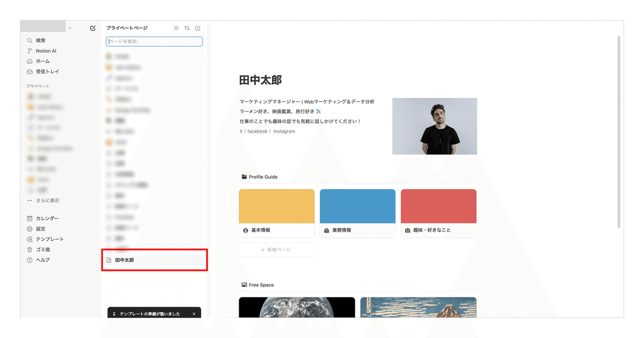Click the 仕事のことでも趣味の話でも line
The width and height of the screenshot is (644, 338).
click(300, 121)
